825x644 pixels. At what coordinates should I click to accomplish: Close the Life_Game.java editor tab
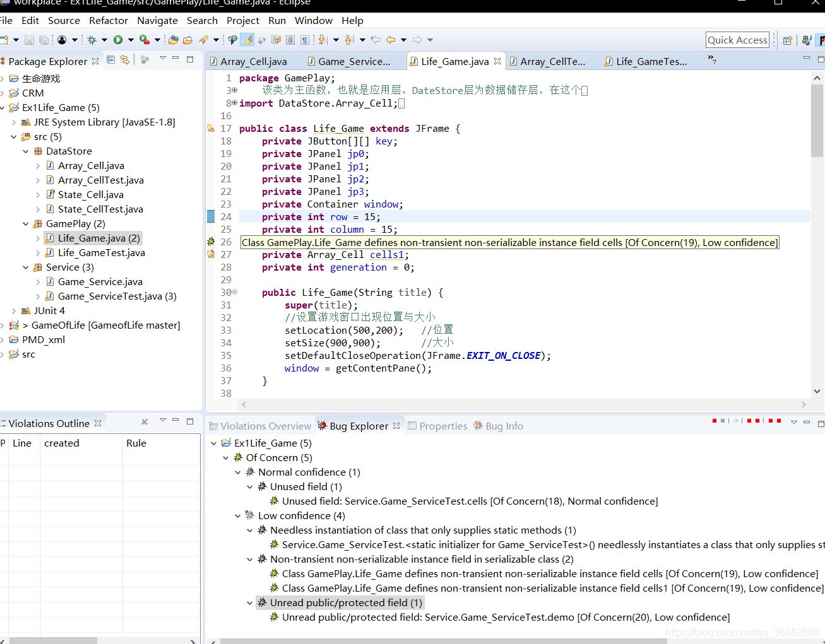click(x=497, y=61)
